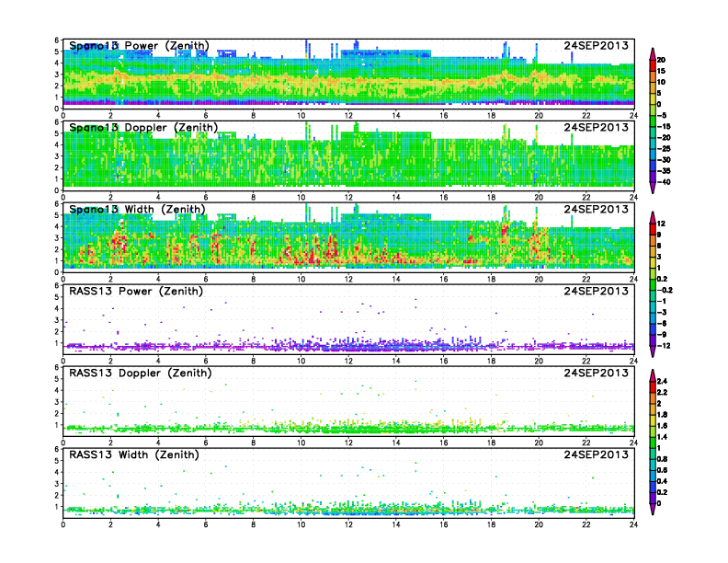Click the red top arrow of the bottom colorbar

pos(653,373)
